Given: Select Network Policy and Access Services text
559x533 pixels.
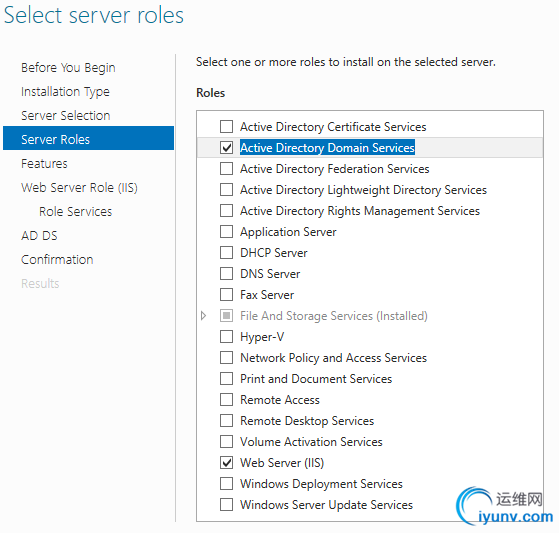Looking at the screenshot, I should click(x=333, y=358).
